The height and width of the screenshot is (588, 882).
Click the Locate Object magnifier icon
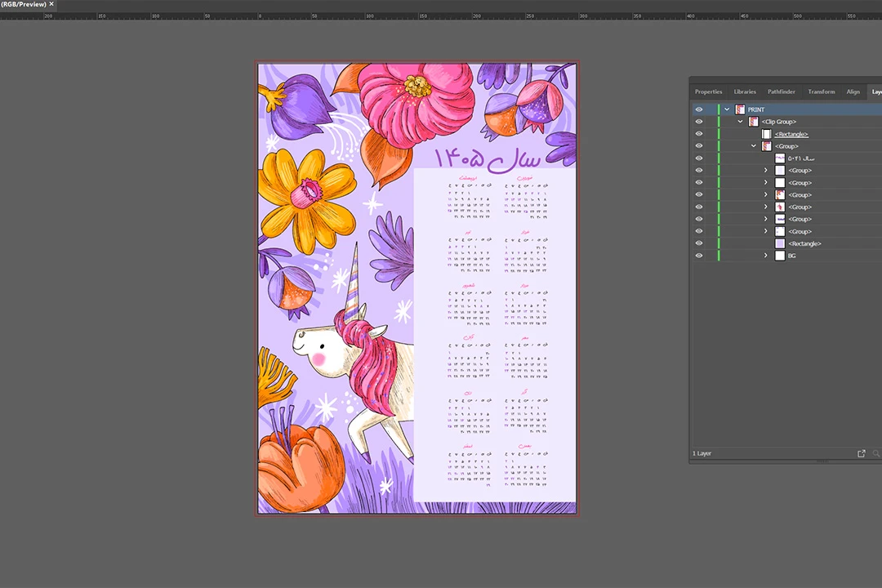[876, 453]
